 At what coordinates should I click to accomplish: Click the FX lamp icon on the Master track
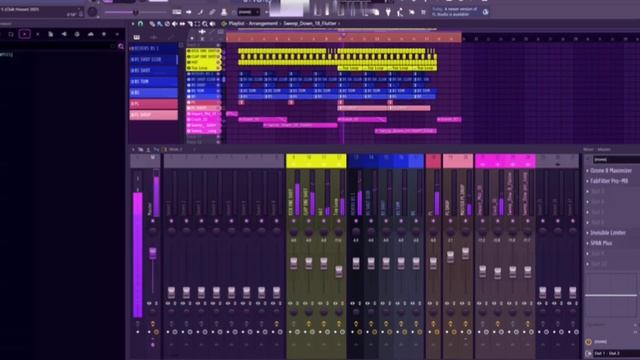[x=153, y=324]
